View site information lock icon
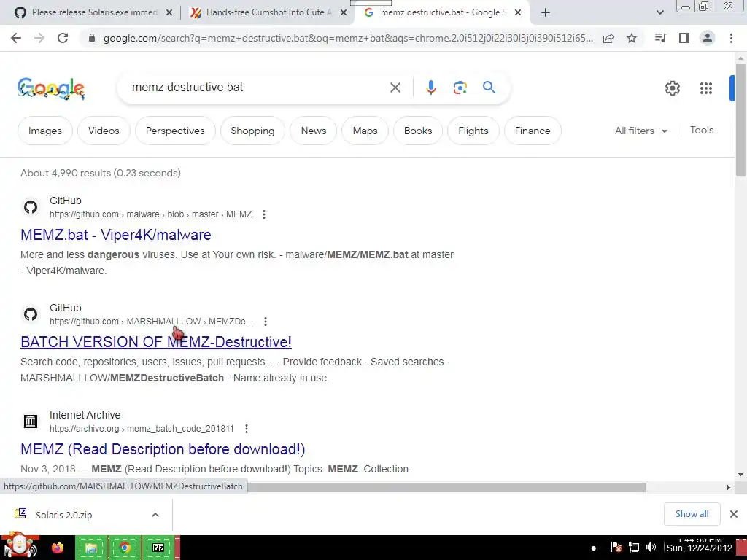The height and width of the screenshot is (560, 747). point(92,38)
